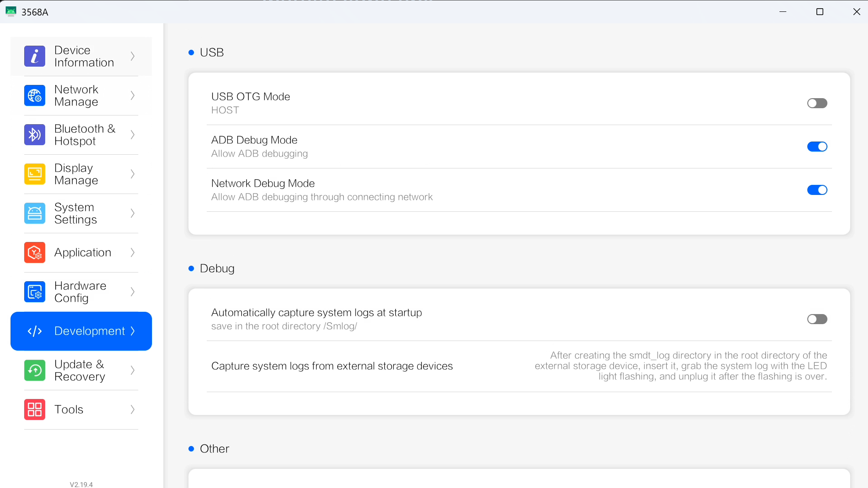Select the Device Information icon
The height and width of the screenshot is (488, 868).
click(x=35, y=56)
